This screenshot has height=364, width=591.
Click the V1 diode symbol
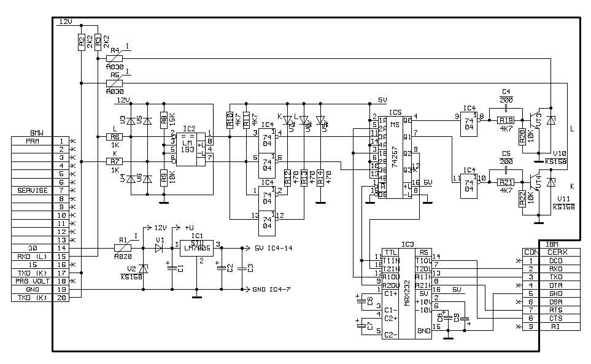point(160,248)
